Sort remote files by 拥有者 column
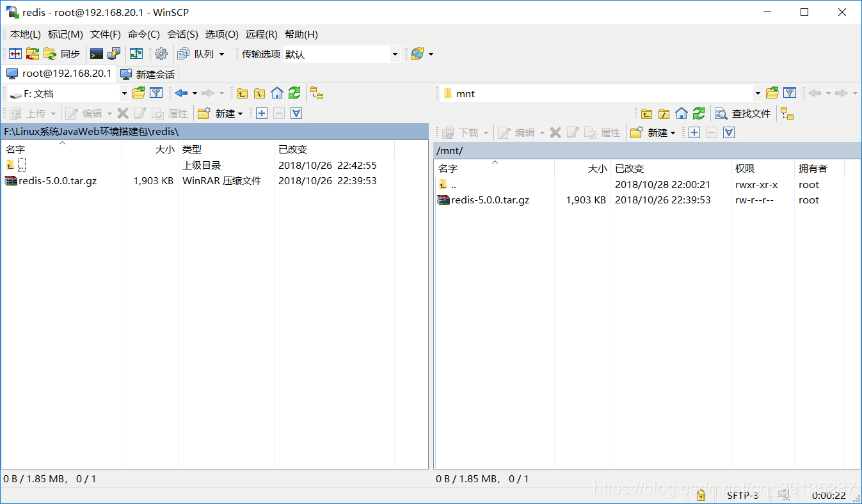This screenshot has width=862, height=504. point(818,168)
